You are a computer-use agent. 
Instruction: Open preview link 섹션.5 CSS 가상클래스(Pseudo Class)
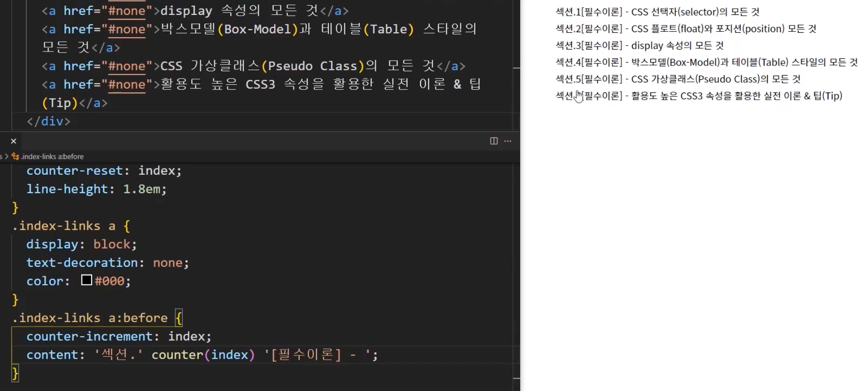678,79
